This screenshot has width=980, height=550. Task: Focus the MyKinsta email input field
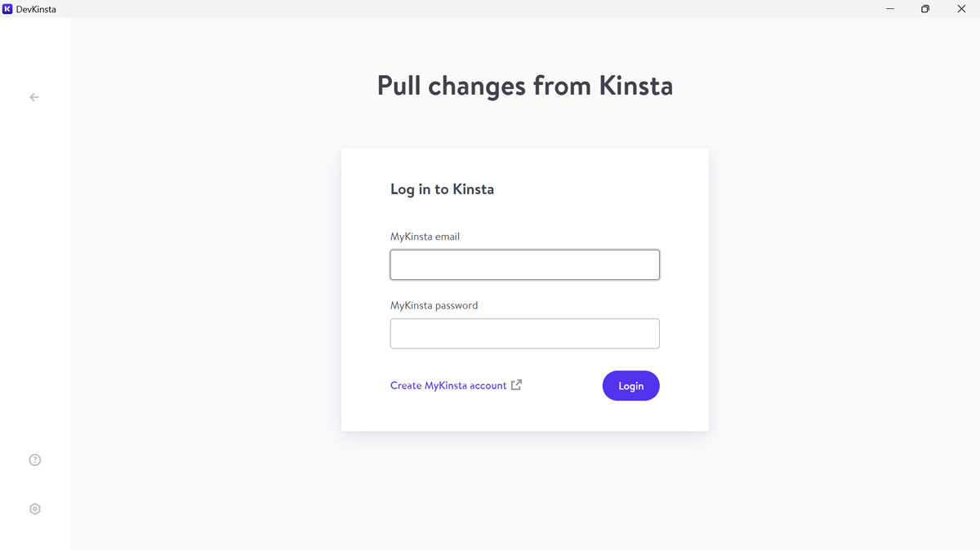click(524, 265)
